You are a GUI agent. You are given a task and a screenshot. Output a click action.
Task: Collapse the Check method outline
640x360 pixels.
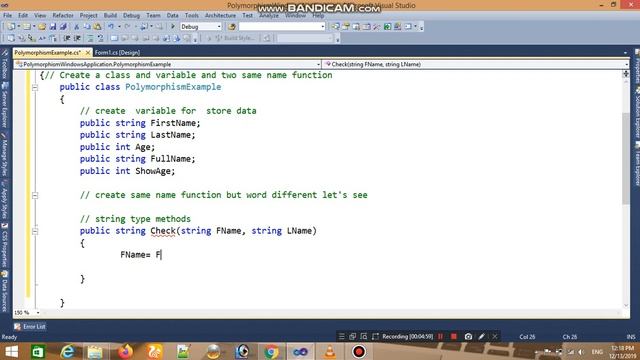pyautogui.click(x=35, y=231)
